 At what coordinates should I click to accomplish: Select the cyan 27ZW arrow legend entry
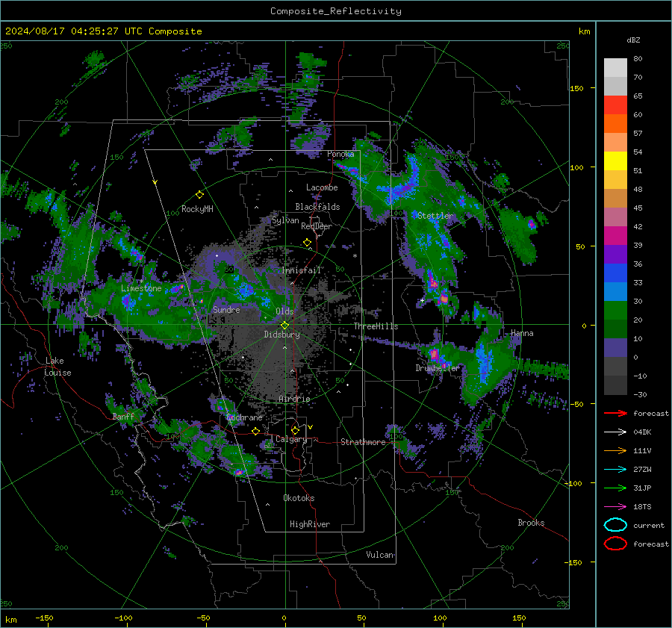tap(615, 470)
